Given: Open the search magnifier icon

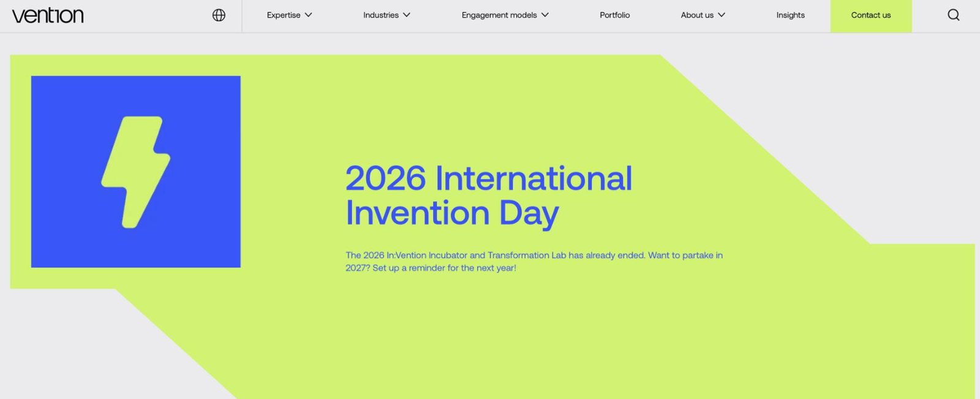Looking at the screenshot, I should click(x=954, y=15).
